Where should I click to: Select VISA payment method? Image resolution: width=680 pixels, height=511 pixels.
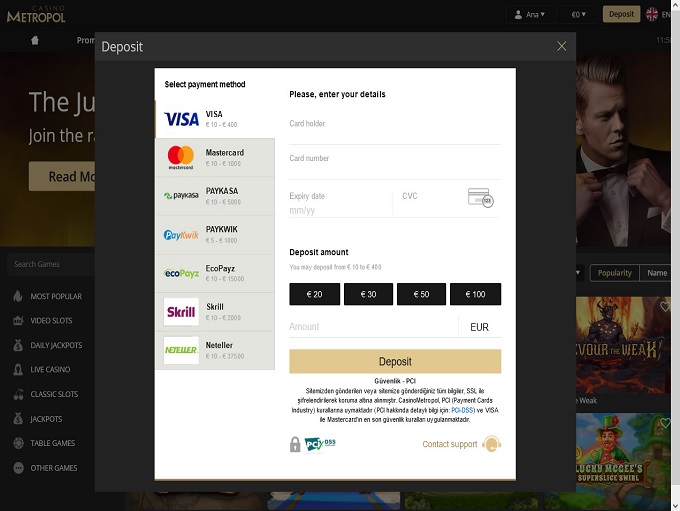click(x=215, y=119)
